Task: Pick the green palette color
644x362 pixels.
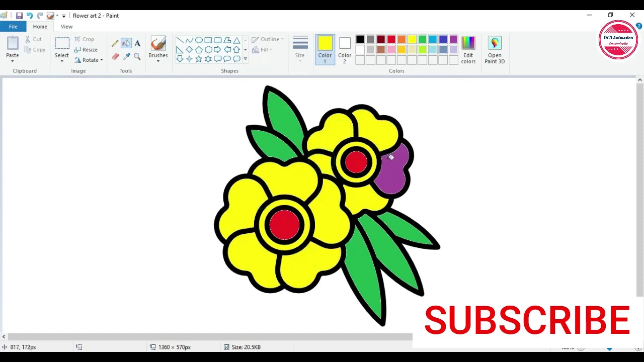Action: (x=422, y=39)
